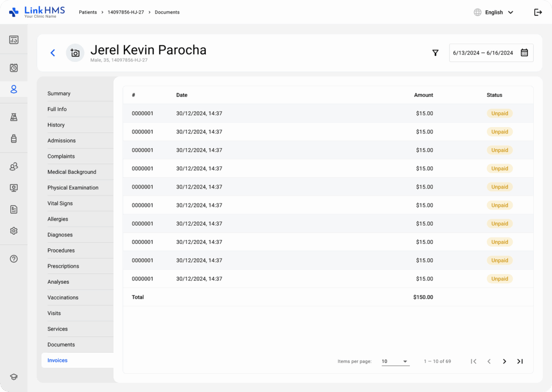Click the Patients breadcrumb link
Image resolution: width=552 pixels, height=392 pixels.
coord(88,12)
